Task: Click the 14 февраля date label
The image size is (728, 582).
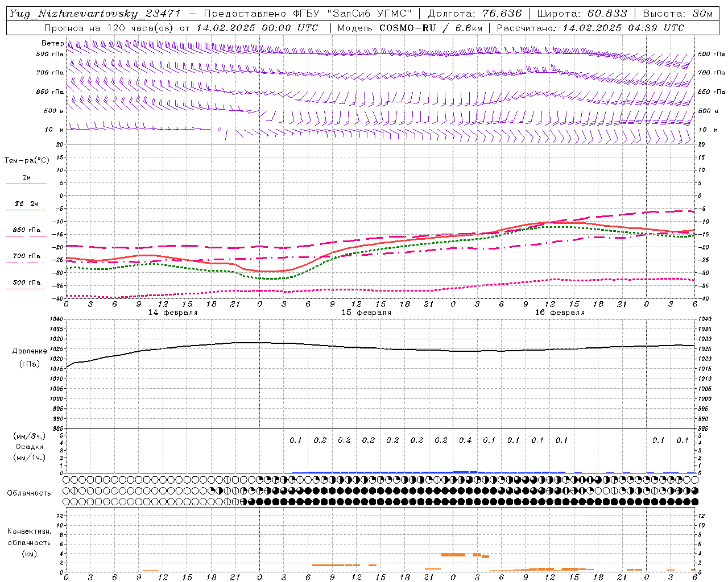Action: point(173,313)
